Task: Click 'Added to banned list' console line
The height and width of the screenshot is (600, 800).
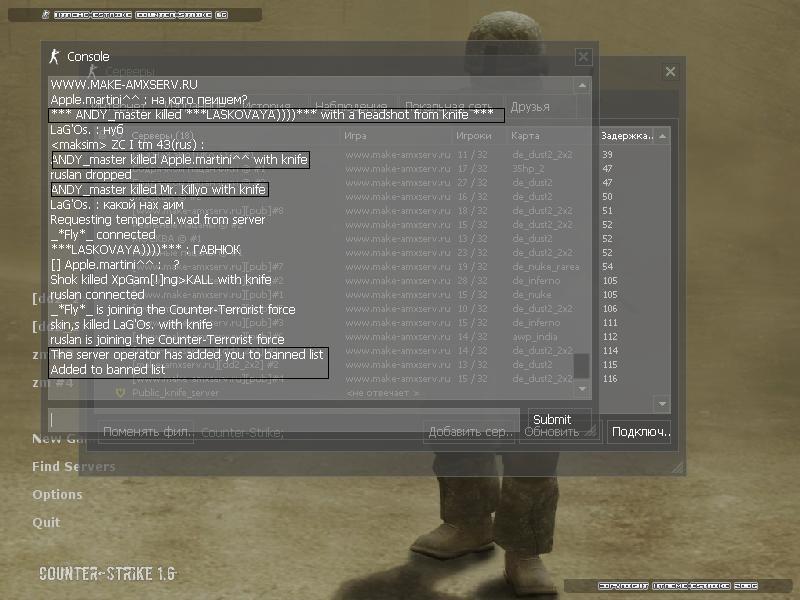Action: (108, 369)
